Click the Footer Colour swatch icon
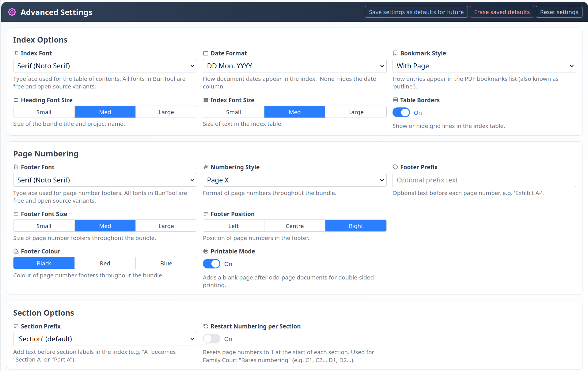The image size is (588, 371). click(16, 251)
